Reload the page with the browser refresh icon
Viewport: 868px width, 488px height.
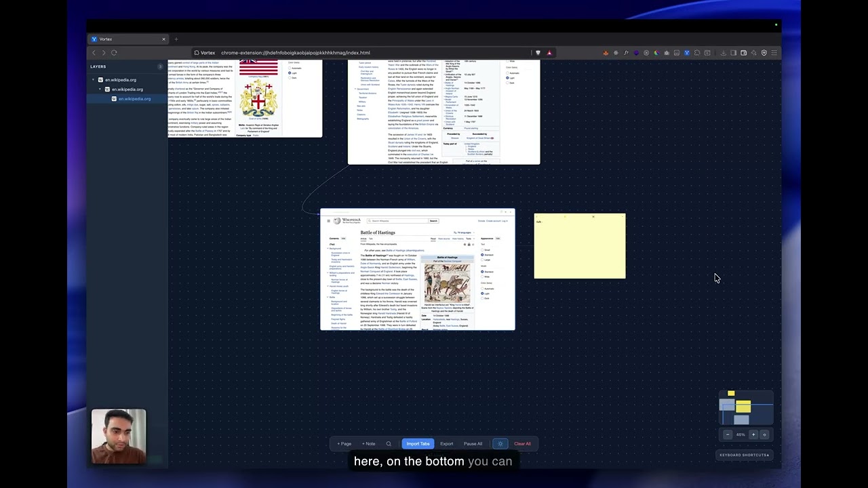click(x=114, y=53)
